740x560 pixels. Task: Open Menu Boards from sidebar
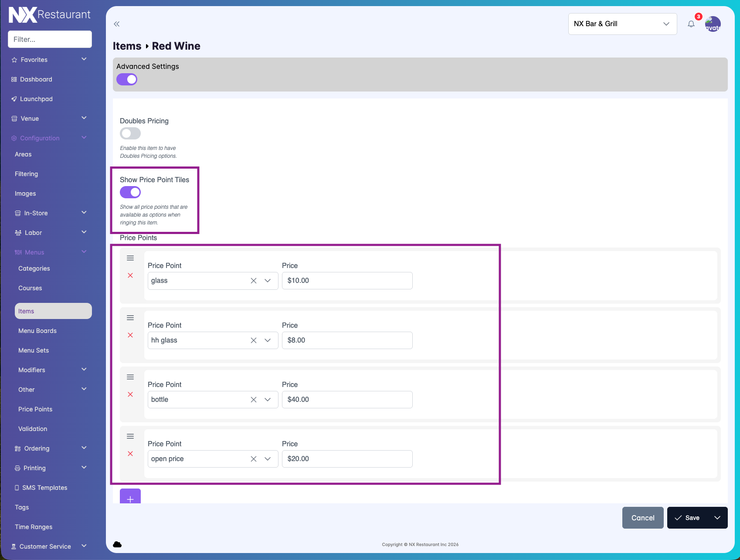tap(37, 331)
